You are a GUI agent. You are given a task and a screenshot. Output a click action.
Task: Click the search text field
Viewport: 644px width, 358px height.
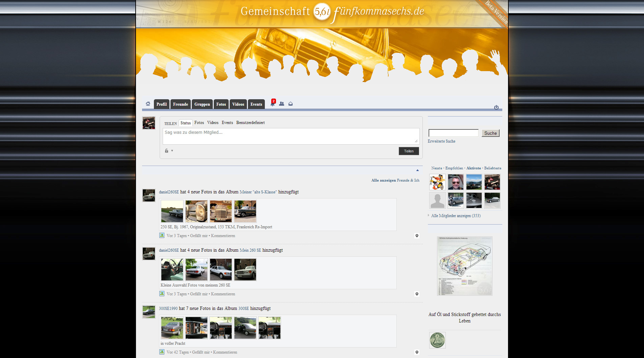[x=453, y=133]
